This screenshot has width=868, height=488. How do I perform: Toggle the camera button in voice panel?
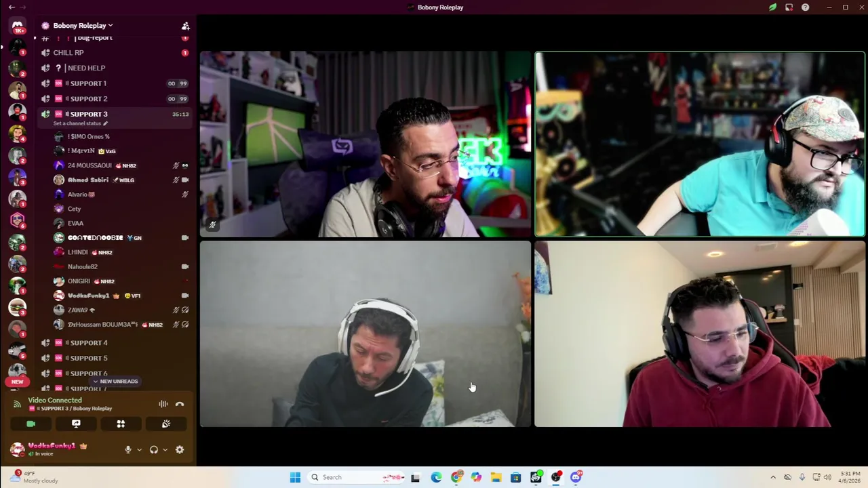pos(31,424)
